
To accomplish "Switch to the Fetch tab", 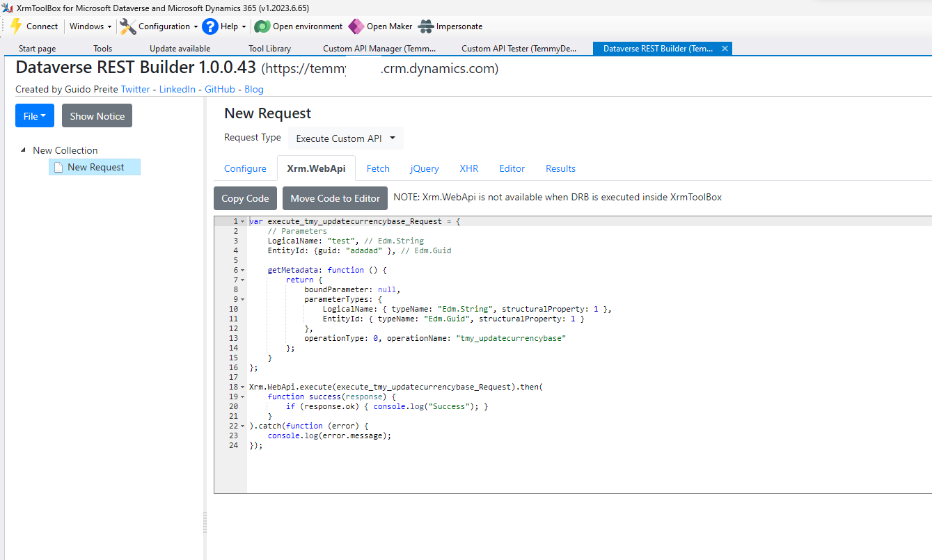I will pos(378,168).
